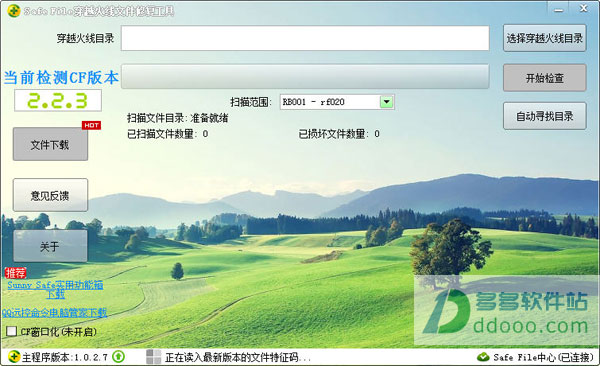Click the scan progress bar

coord(305,77)
